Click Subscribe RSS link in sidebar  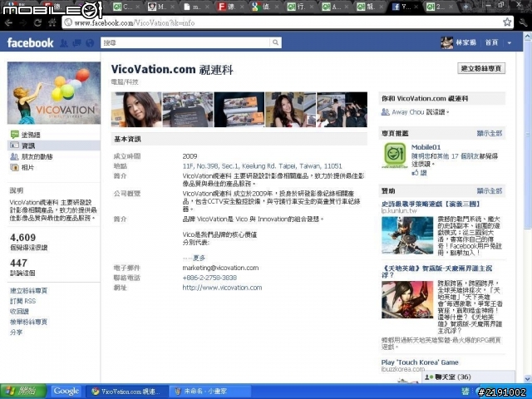click(22, 301)
